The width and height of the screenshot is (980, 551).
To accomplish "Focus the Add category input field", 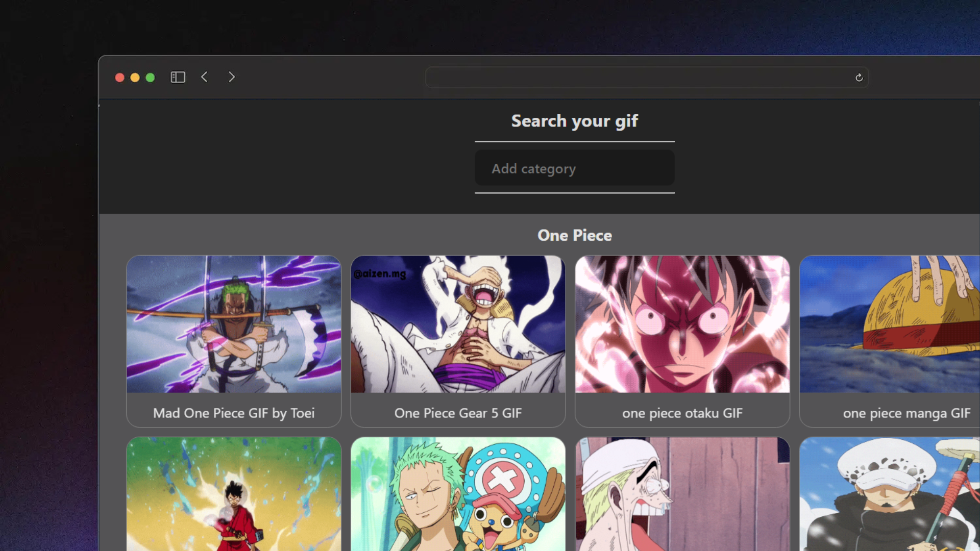I will (574, 168).
